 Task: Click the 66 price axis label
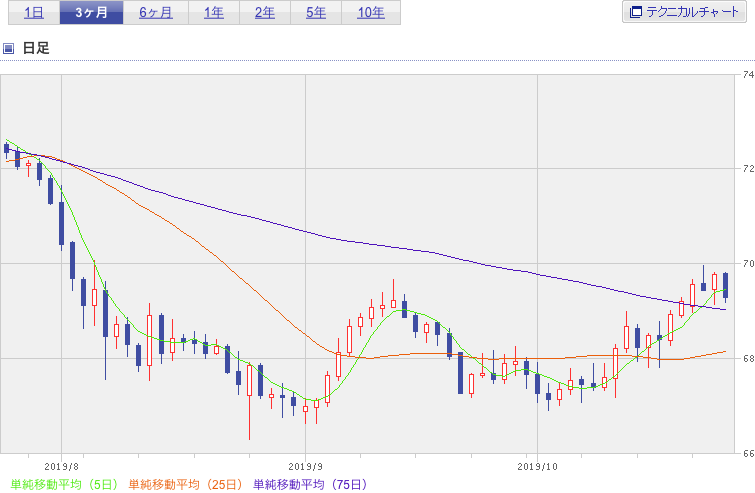748,454
